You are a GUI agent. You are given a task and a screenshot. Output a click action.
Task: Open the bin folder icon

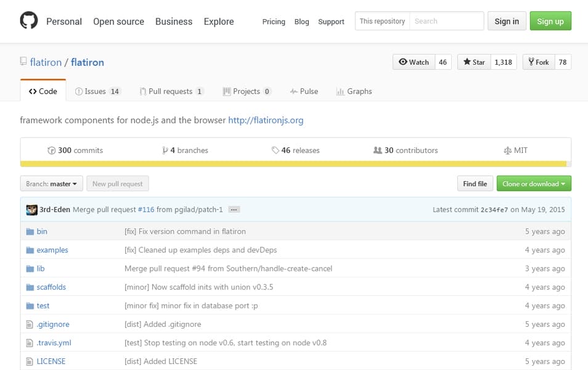[x=30, y=231]
